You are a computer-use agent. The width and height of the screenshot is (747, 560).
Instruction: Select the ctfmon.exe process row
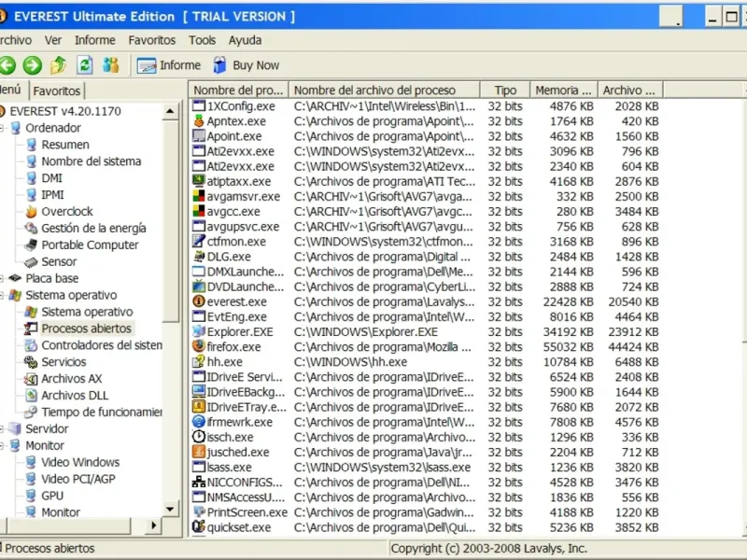(x=426, y=242)
